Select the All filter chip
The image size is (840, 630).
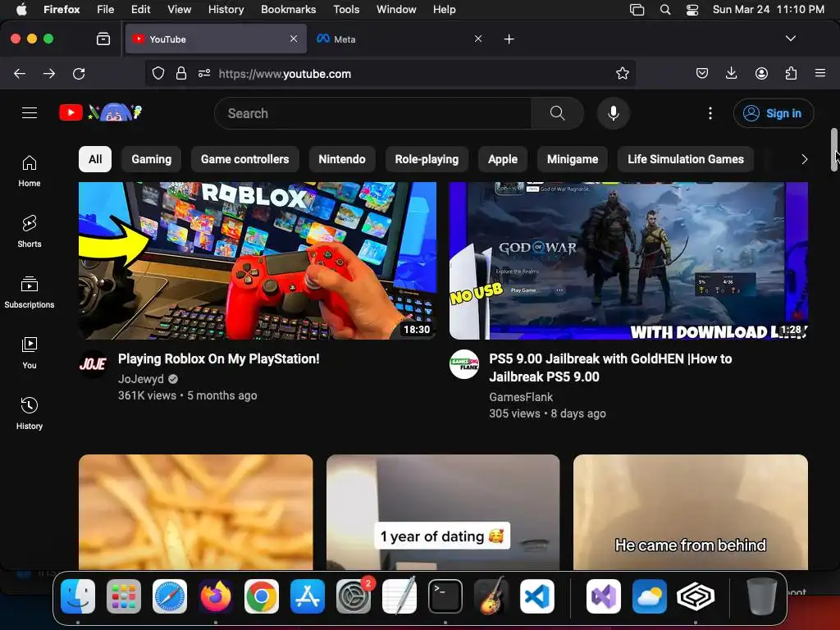click(95, 159)
